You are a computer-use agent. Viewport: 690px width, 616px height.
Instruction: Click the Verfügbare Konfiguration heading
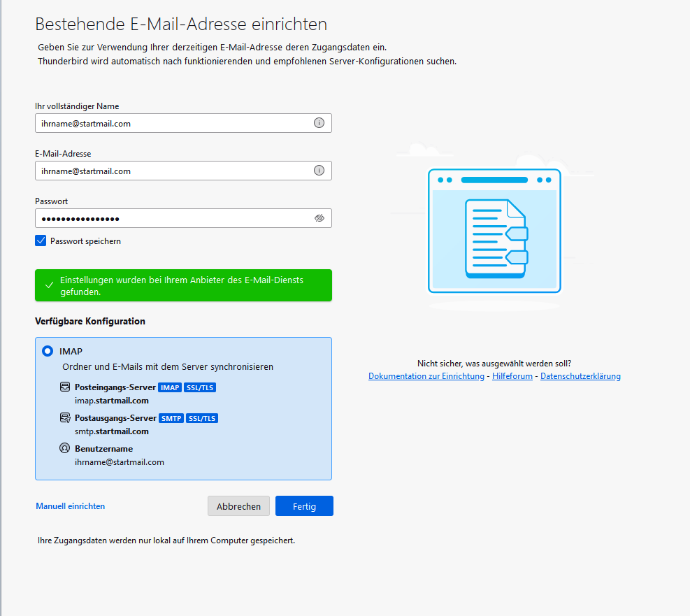[90, 321]
